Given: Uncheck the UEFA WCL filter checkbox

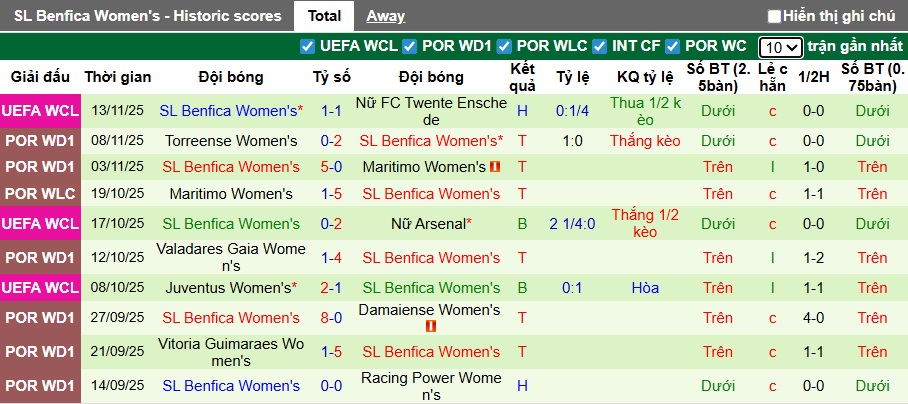Looking at the screenshot, I should click(x=307, y=46).
